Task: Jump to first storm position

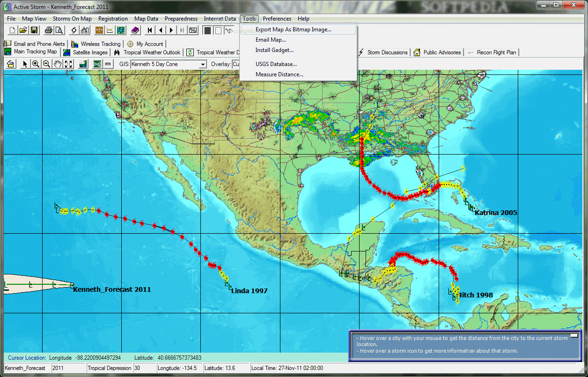Action: click(x=150, y=30)
